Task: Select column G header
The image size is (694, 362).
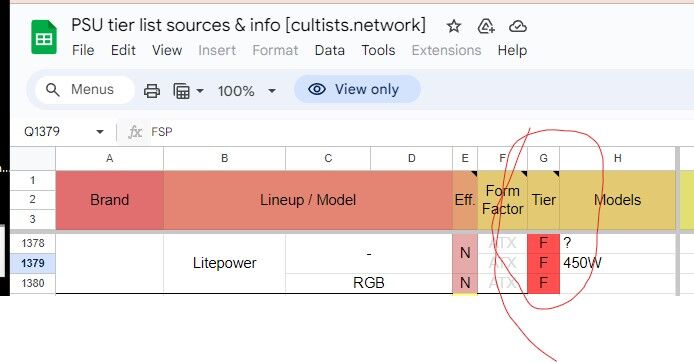Action: [x=544, y=158]
